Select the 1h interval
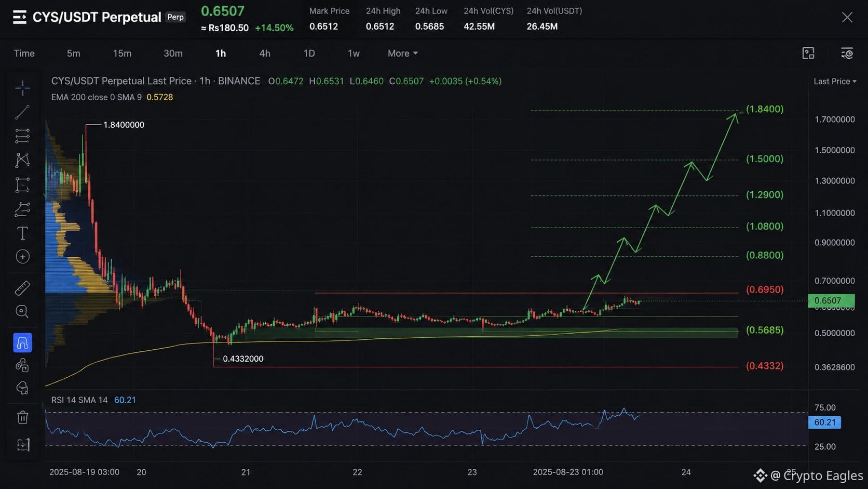Image resolution: width=868 pixels, height=489 pixels. click(221, 54)
